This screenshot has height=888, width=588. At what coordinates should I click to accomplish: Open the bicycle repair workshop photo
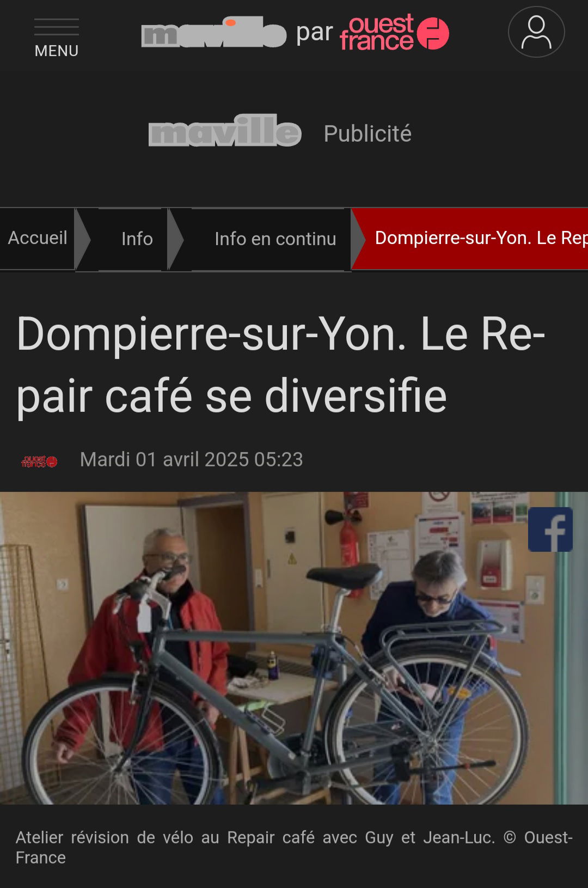click(294, 648)
